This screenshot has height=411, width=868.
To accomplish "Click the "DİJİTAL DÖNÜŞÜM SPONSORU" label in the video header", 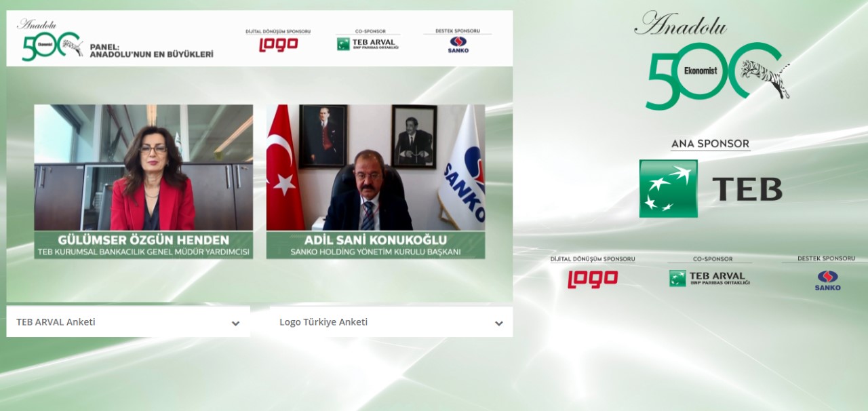I will click(278, 31).
